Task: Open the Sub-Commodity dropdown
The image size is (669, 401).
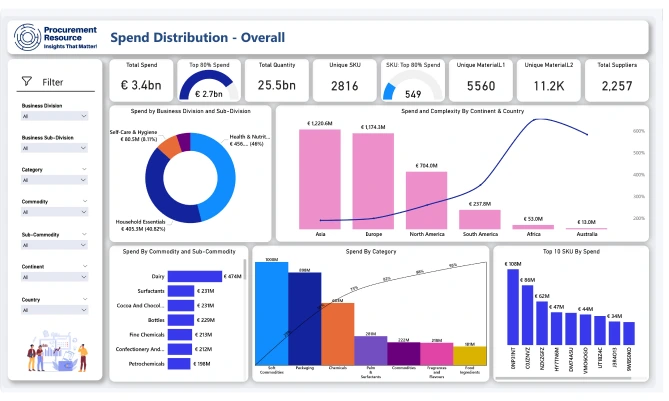Action: [57, 247]
